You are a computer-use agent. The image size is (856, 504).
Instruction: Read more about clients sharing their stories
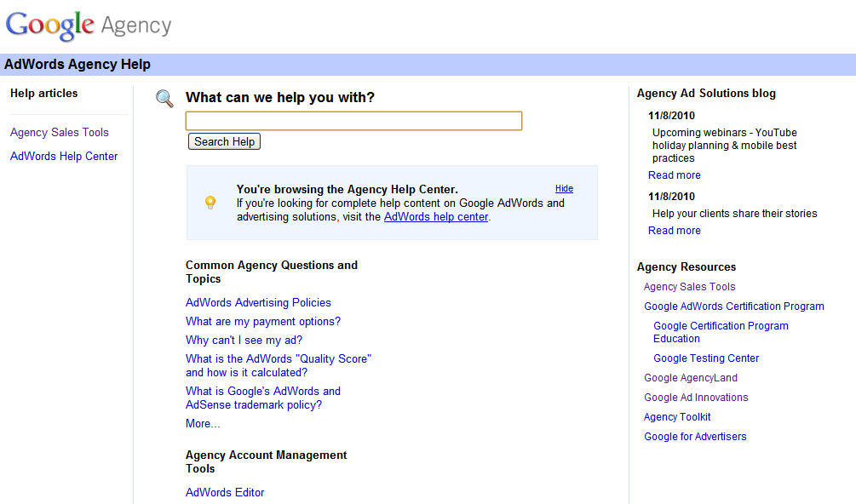675,231
